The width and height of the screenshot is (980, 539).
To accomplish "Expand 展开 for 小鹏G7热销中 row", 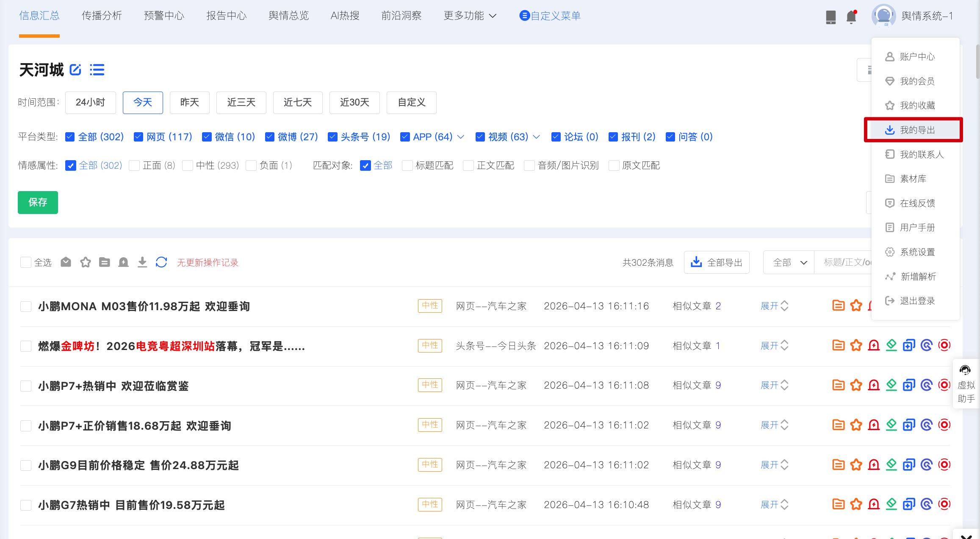I will coord(774,505).
